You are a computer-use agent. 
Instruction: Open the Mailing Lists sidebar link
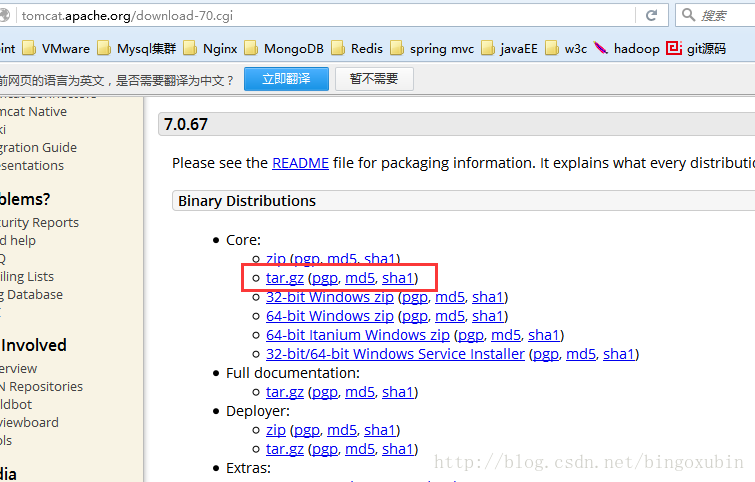26,277
